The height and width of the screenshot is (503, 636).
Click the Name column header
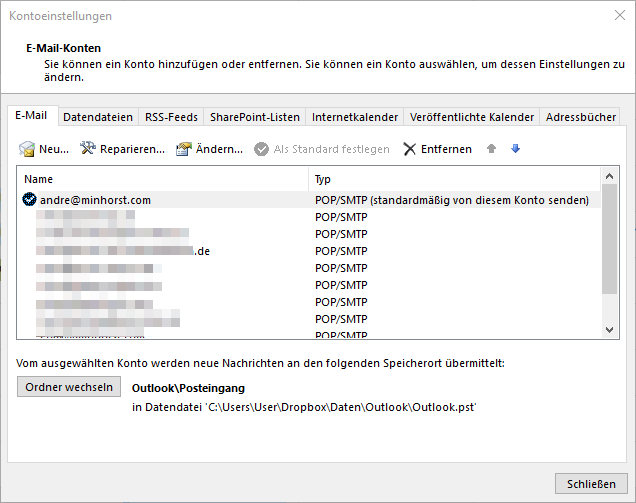pos(162,179)
